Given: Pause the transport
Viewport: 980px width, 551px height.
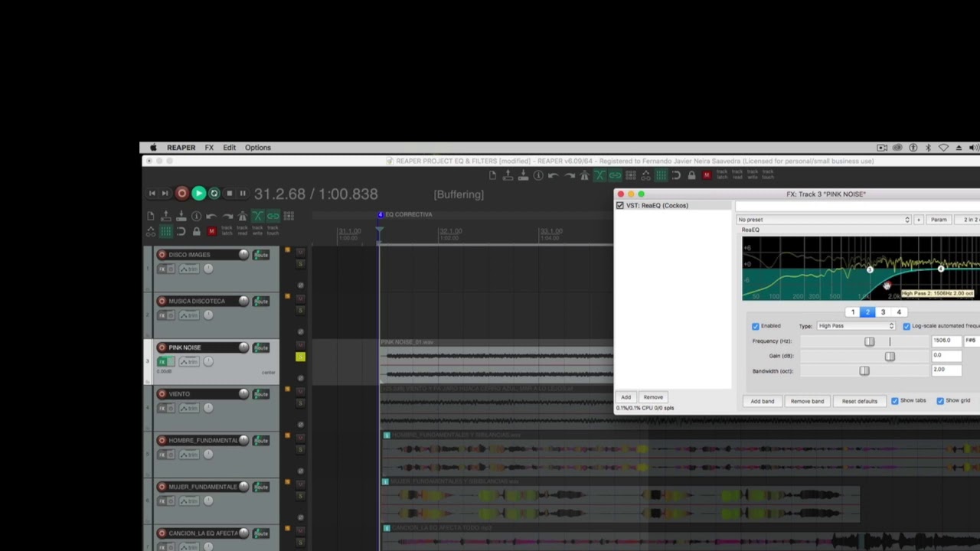Looking at the screenshot, I should (243, 194).
